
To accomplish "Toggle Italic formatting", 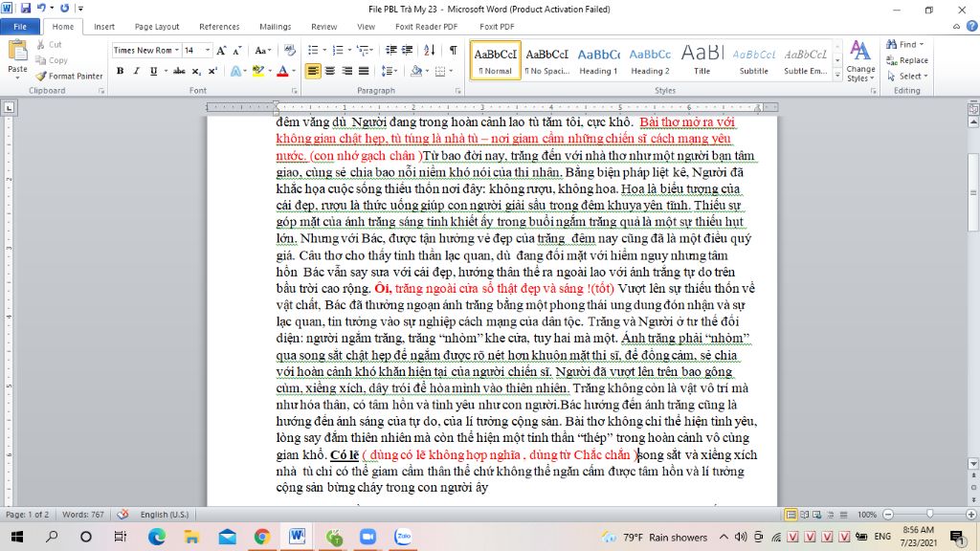I will pyautogui.click(x=136, y=71).
